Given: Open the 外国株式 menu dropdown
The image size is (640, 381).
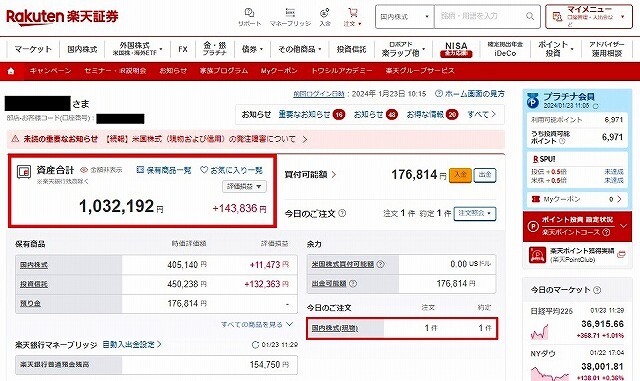Looking at the screenshot, I should click(x=137, y=49).
